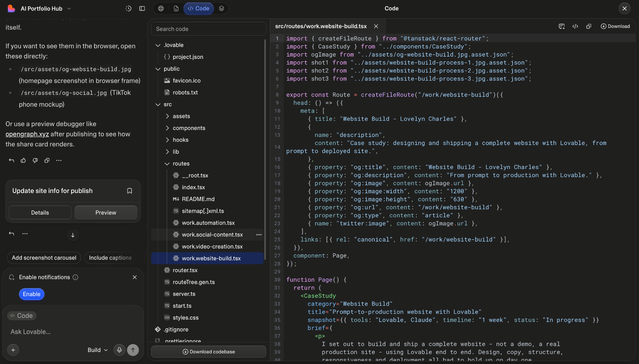Click the Lovable logo icon

coord(11,9)
